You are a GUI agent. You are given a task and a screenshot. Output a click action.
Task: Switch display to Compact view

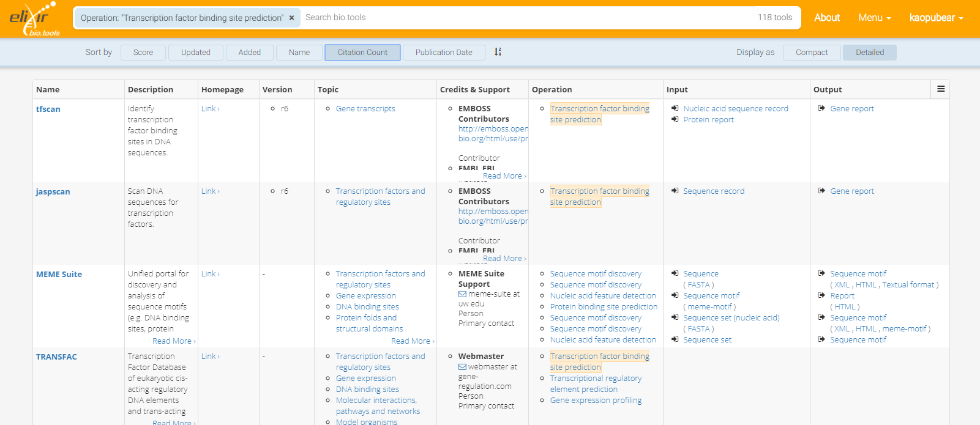click(812, 53)
